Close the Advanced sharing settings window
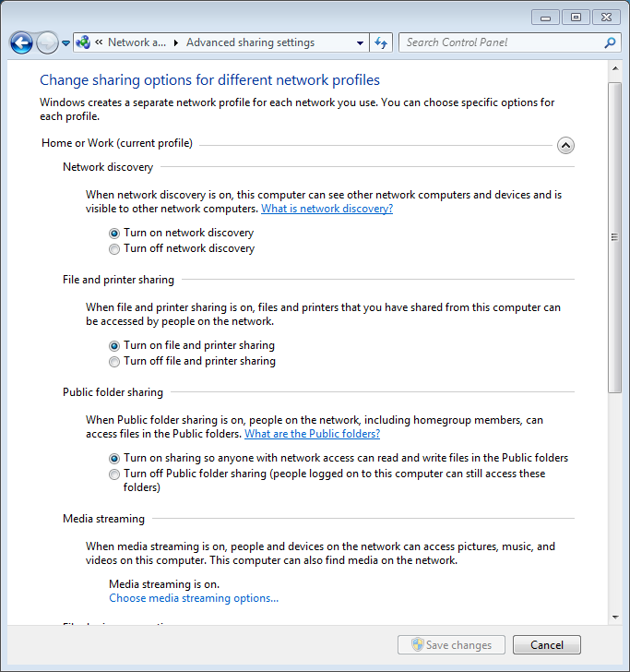 (x=606, y=18)
